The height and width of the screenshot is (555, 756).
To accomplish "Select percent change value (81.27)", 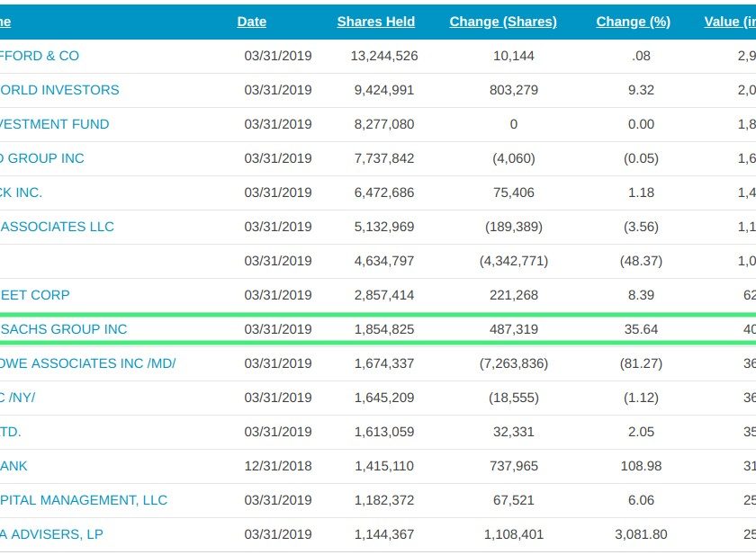I will (641, 363).
